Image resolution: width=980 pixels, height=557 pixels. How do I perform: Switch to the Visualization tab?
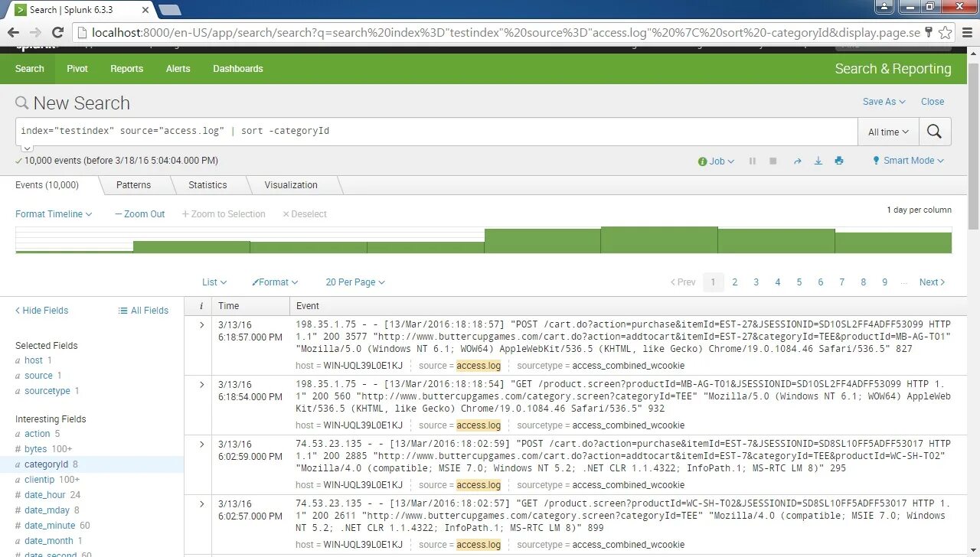point(291,185)
